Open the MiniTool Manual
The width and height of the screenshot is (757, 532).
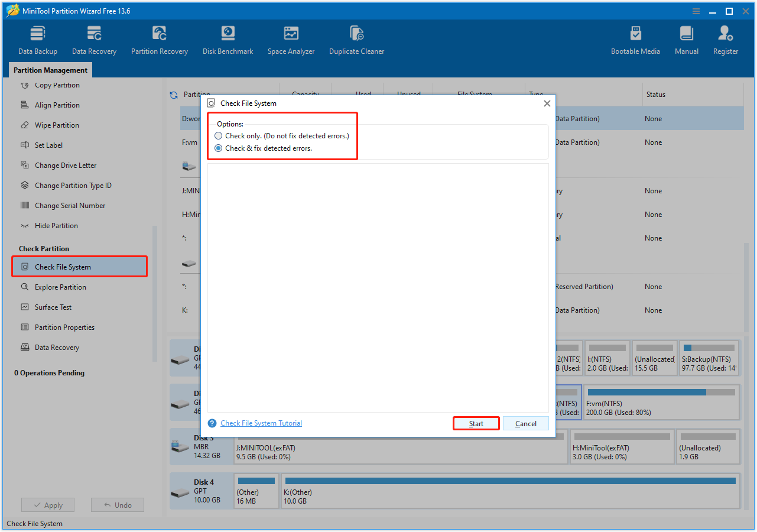686,38
